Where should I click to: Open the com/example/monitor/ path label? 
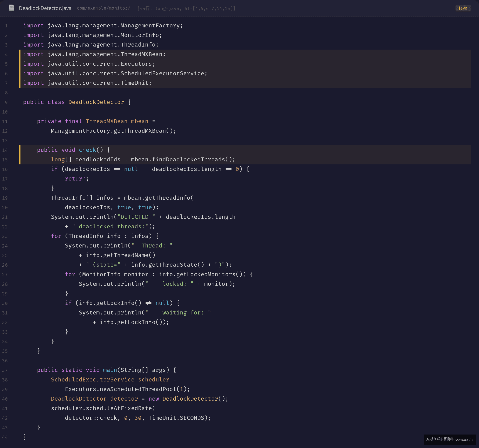(x=104, y=8)
